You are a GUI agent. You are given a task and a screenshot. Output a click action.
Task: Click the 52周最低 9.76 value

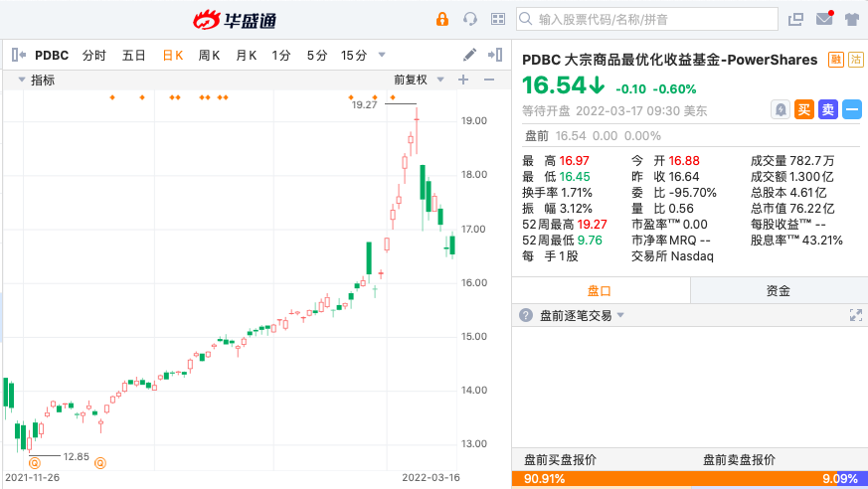point(589,241)
